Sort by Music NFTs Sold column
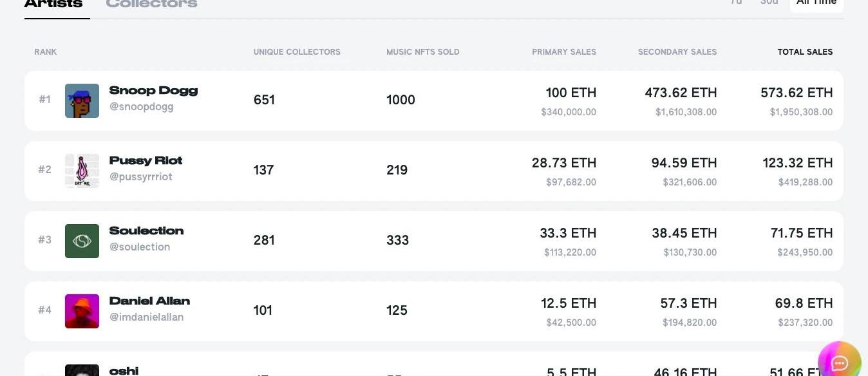 click(x=423, y=52)
